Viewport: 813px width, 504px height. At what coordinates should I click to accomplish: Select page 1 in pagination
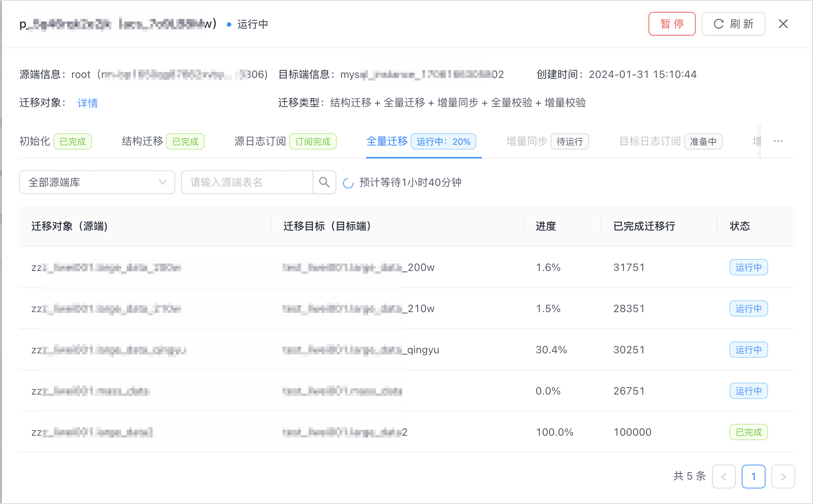(753, 477)
